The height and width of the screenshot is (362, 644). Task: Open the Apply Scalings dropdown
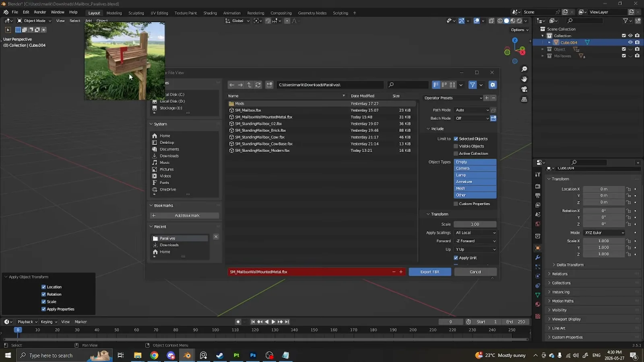coord(475,233)
